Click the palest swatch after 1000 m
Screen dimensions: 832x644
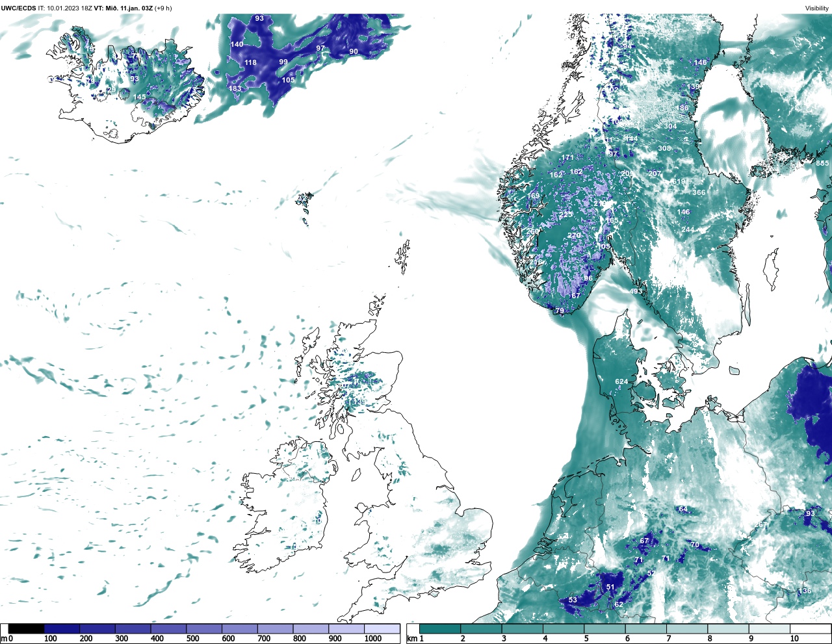(382, 629)
